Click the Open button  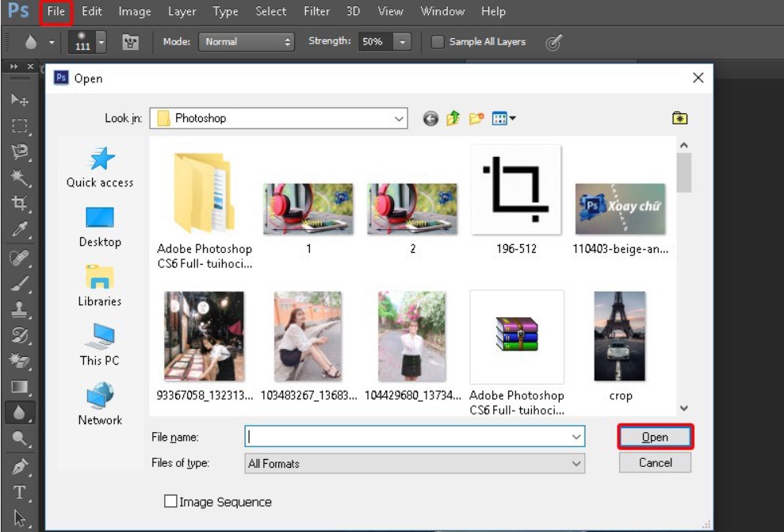(655, 437)
